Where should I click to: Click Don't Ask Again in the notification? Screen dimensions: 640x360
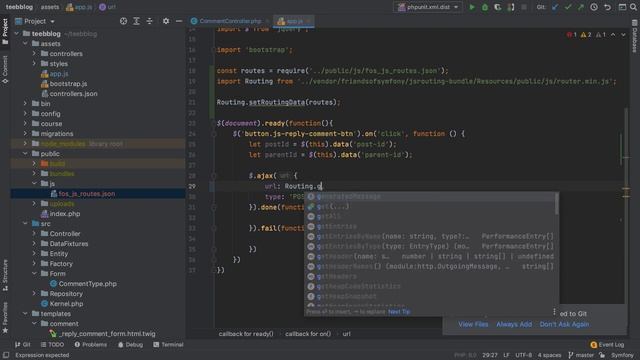pyautogui.click(x=564, y=324)
